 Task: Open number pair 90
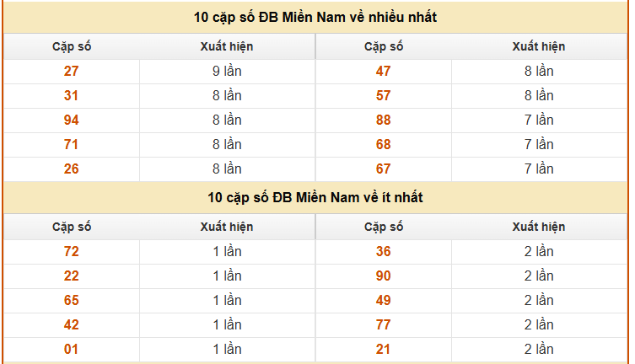384,276
